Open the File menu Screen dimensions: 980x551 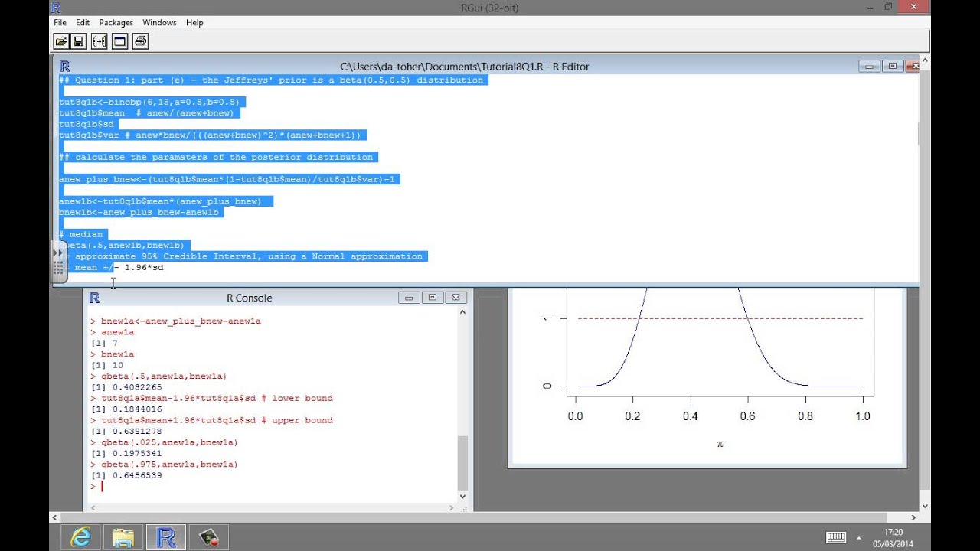(x=60, y=23)
